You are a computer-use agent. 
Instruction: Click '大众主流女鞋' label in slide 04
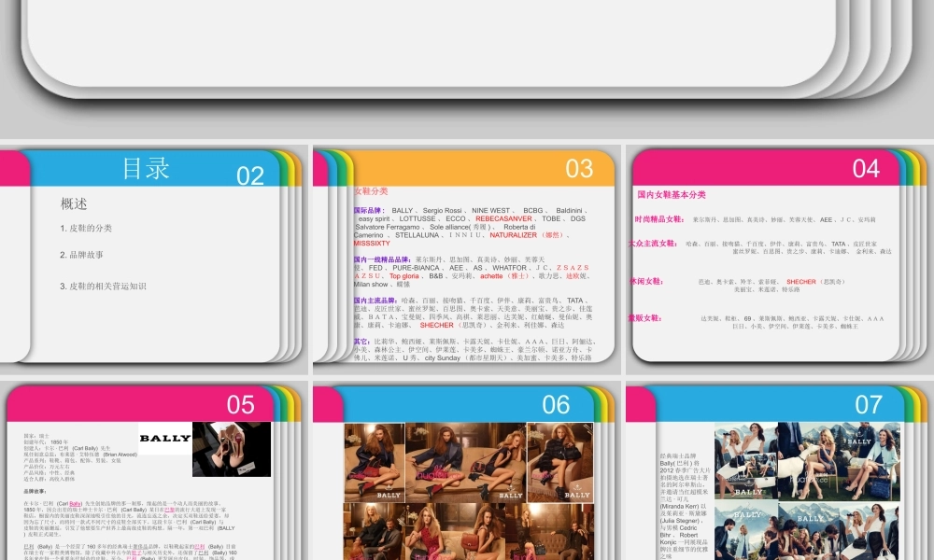pos(653,244)
